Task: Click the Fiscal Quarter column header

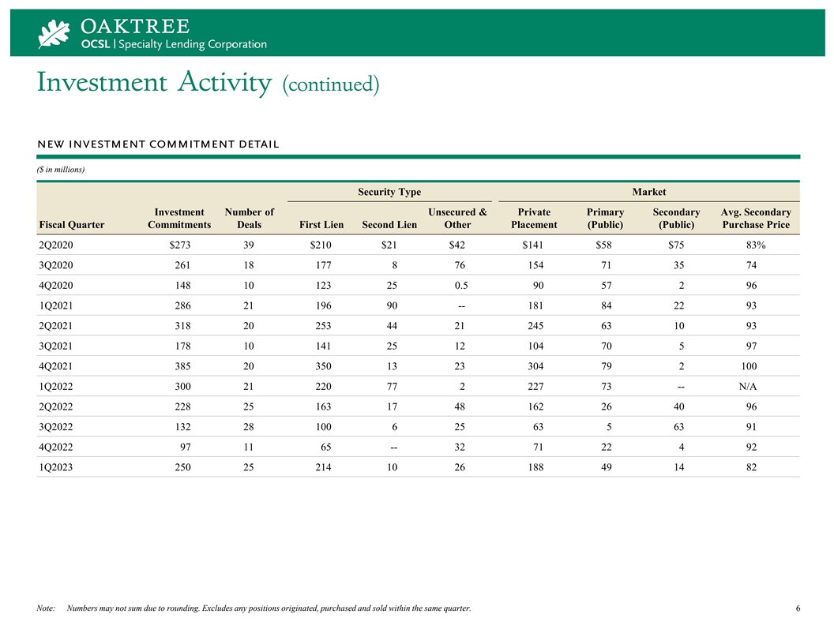Action: point(71,225)
